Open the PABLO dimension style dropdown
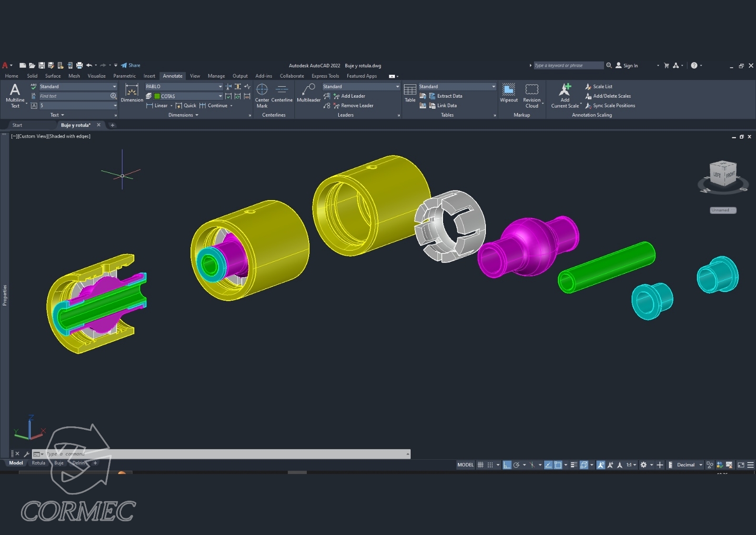This screenshot has width=756, height=535. pos(220,87)
